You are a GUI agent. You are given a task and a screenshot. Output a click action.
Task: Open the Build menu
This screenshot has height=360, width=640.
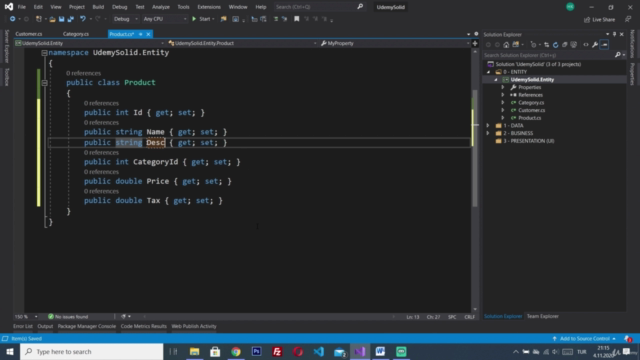(98, 7)
